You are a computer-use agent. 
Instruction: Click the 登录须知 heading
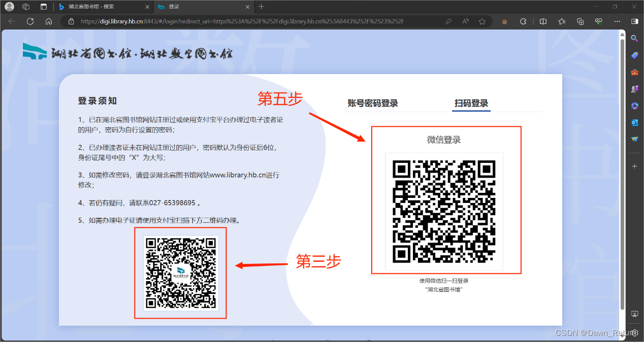click(x=98, y=101)
